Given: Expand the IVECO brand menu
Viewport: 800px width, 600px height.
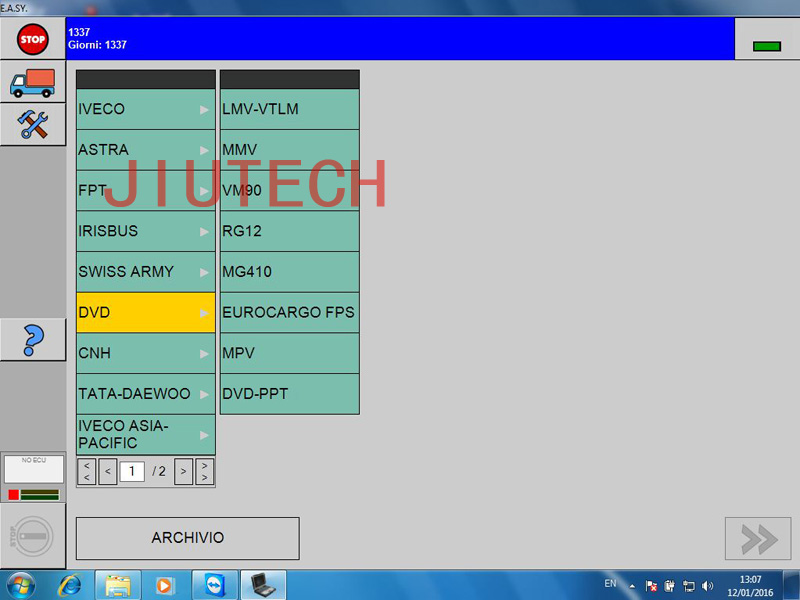Looking at the screenshot, I should (x=146, y=109).
